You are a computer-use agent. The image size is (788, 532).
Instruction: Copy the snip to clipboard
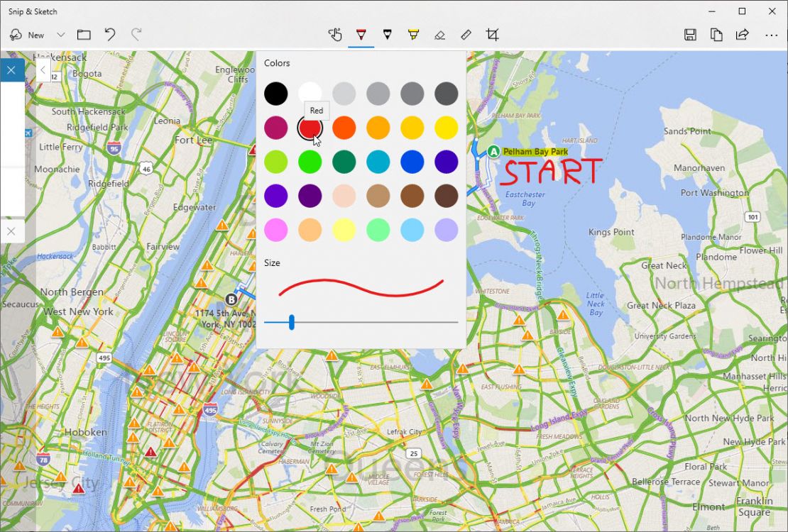click(x=716, y=34)
